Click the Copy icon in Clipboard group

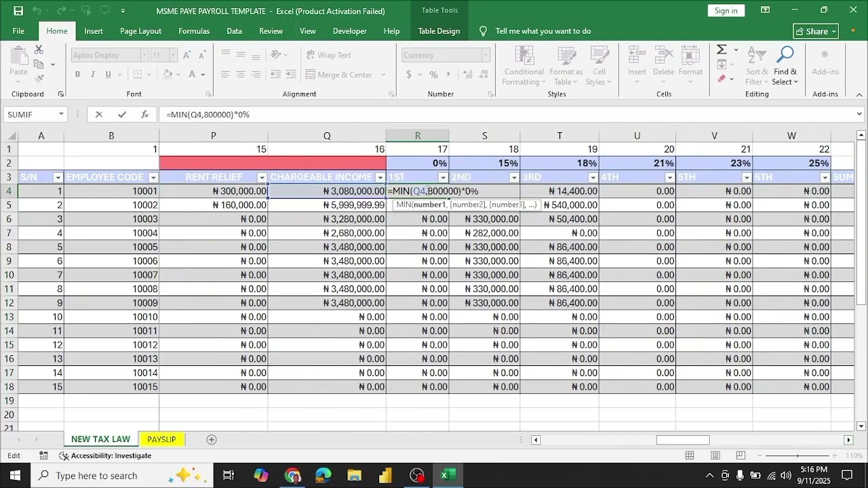(39, 64)
